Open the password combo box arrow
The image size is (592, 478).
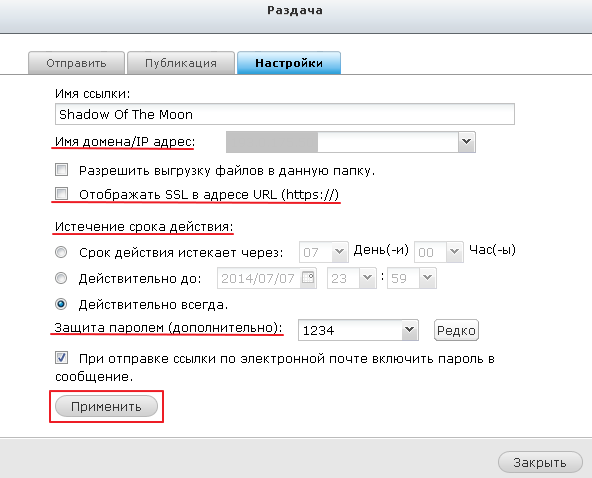point(409,330)
